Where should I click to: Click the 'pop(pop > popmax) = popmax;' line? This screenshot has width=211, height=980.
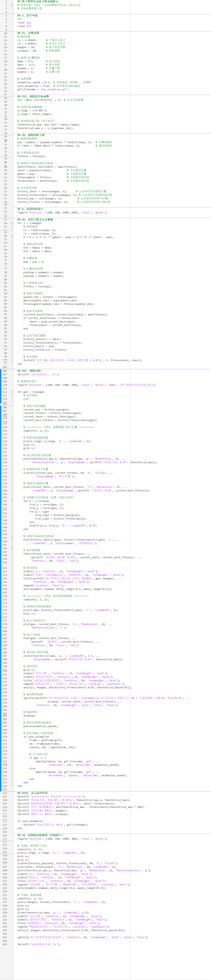(x=44, y=272)
